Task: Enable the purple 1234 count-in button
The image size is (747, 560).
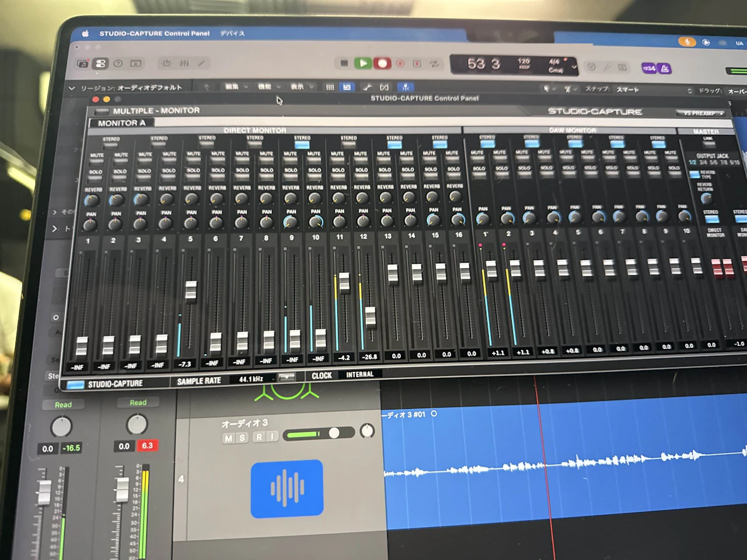Action: coord(649,68)
